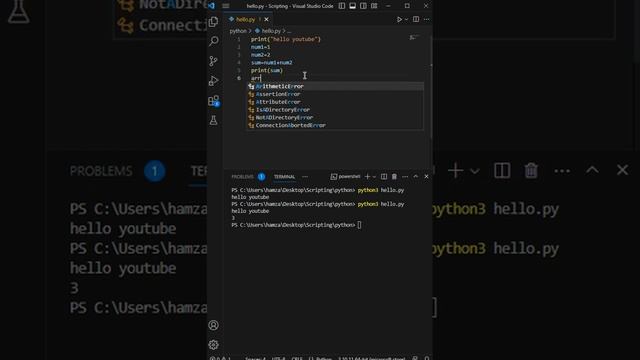Split the terminal

(x=384, y=176)
